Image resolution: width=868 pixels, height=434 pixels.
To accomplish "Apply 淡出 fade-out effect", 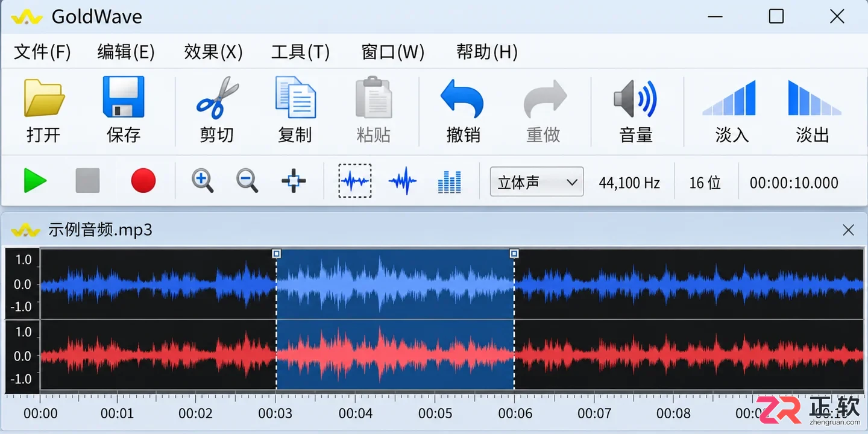I will point(814,98).
